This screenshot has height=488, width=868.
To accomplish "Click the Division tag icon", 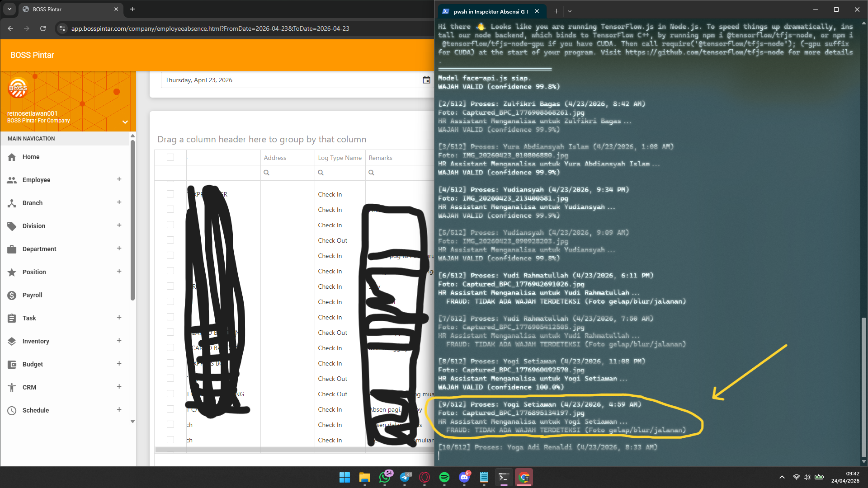I will 12,226.
